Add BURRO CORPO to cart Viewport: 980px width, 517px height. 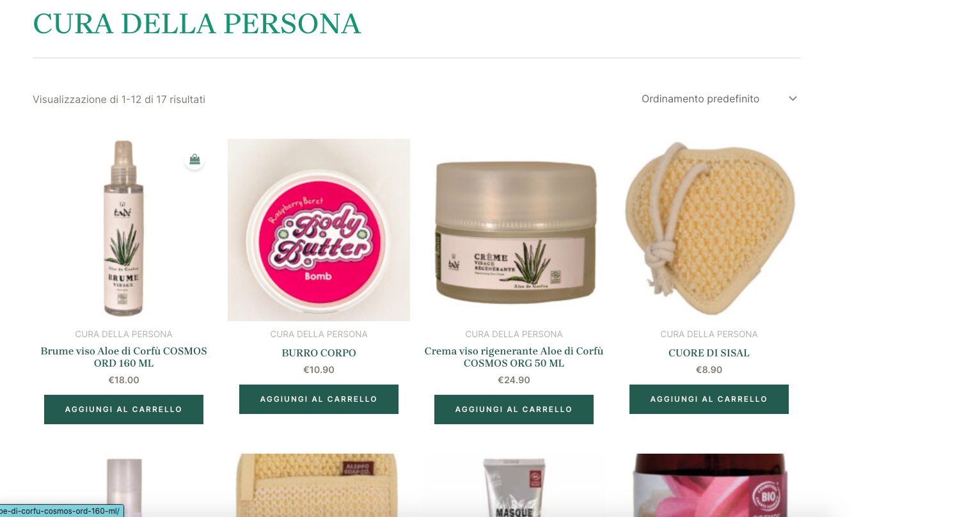(x=319, y=399)
